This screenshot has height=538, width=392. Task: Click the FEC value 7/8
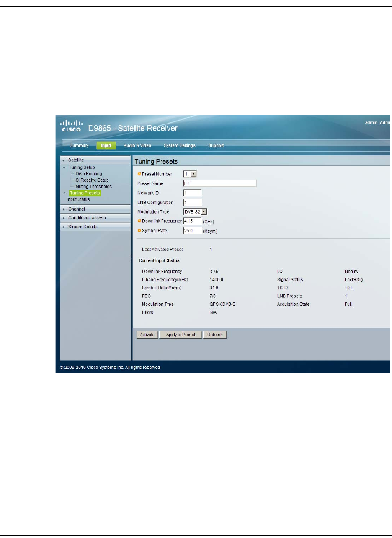point(213,296)
